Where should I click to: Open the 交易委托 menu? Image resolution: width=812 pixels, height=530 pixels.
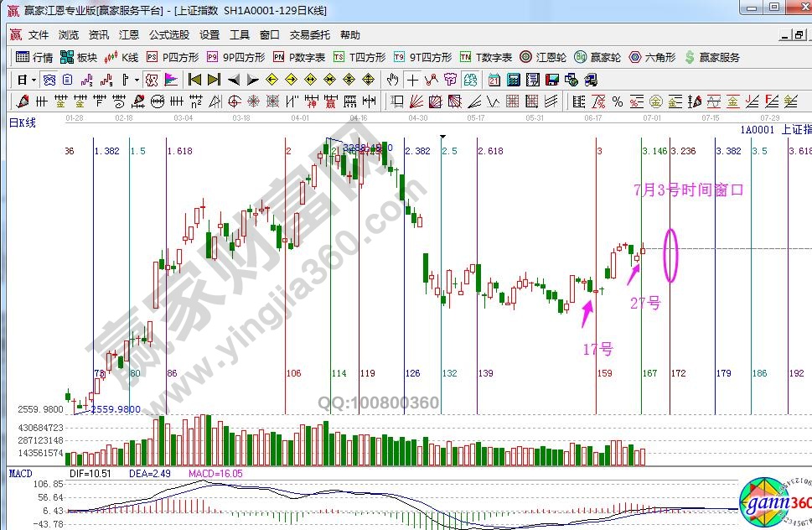(x=310, y=35)
